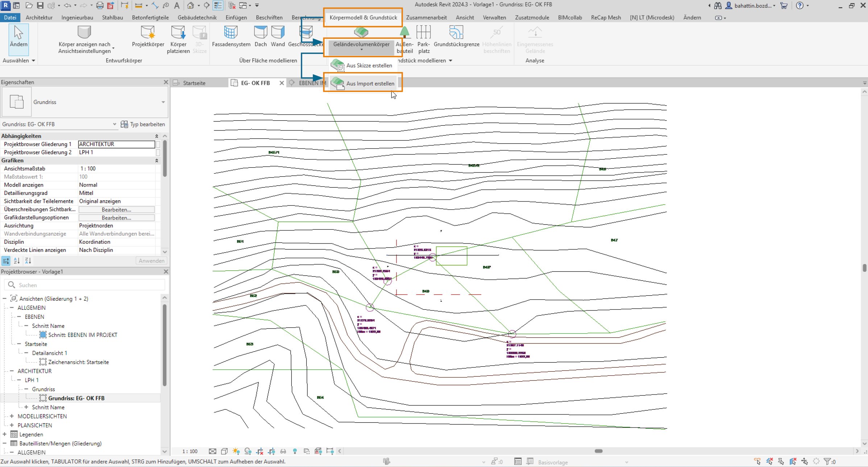Expand MODELLIERSICHTEN tree node
The image size is (868, 467).
coord(12,416)
